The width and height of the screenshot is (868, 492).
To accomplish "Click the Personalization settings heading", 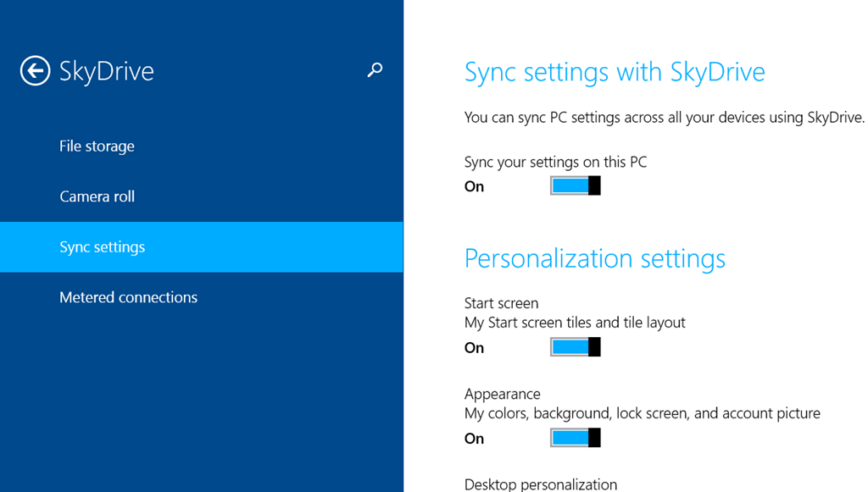I will pyautogui.click(x=594, y=259).
